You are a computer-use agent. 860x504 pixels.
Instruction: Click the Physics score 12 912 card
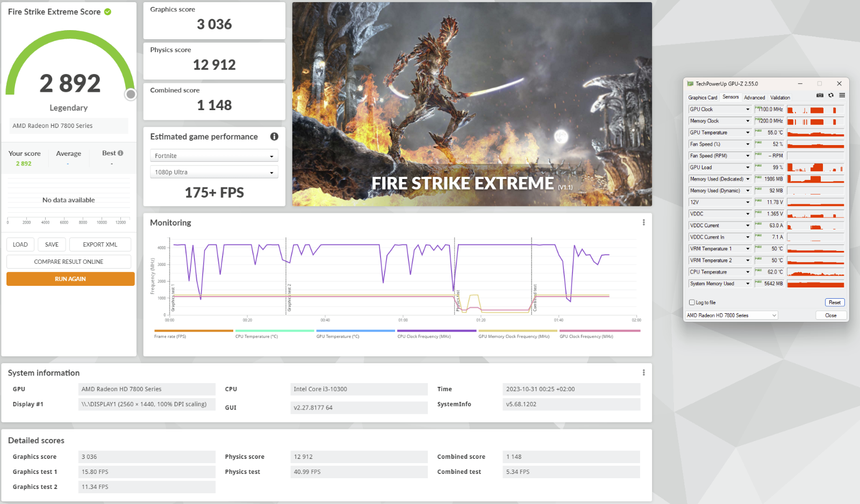coord(214,61)
